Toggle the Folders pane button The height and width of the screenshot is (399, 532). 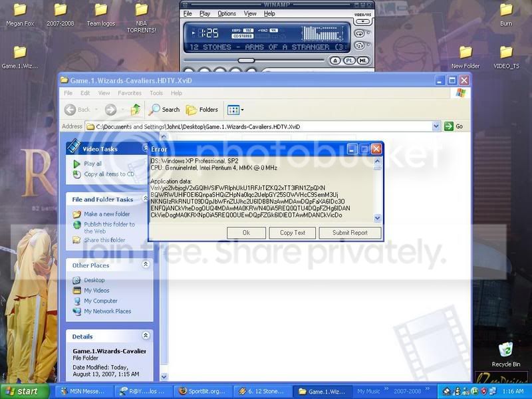(x=202, y=110)
